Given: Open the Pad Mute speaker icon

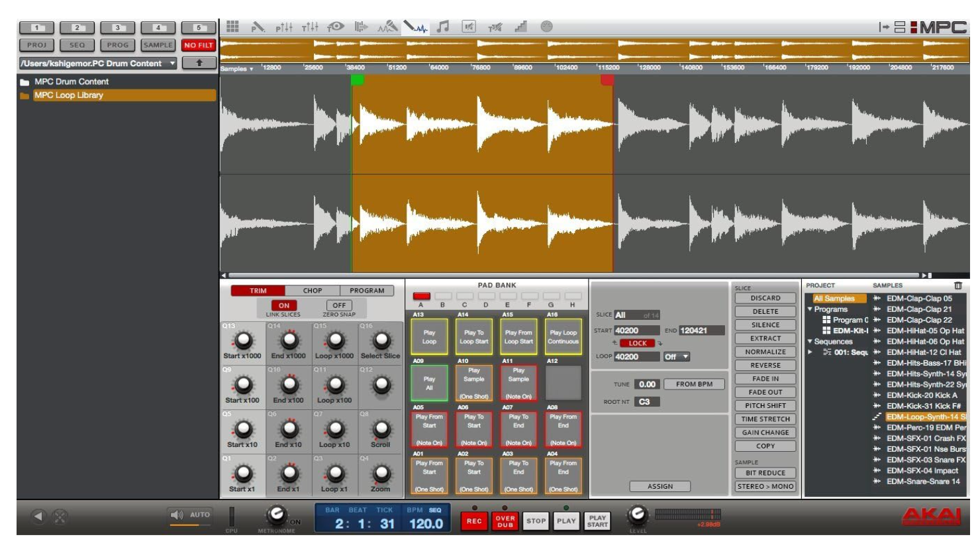Looking at the screenshot, I should click(x=469, y=26).
